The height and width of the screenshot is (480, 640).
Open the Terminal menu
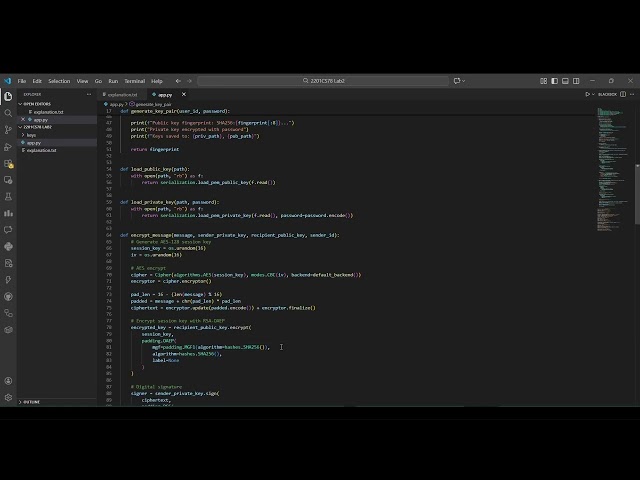pyautogui.click(x=134, y=81)
